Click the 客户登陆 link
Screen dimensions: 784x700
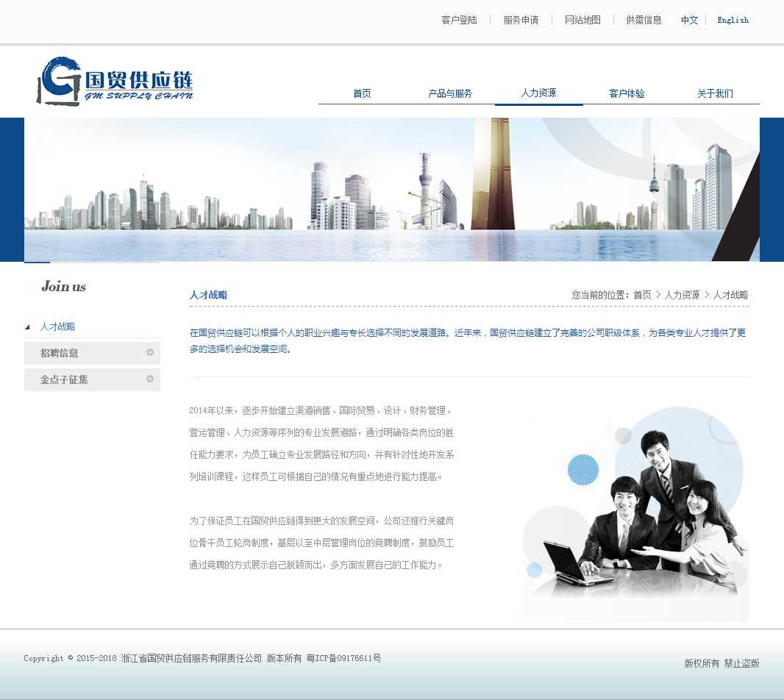pos(459,20)
